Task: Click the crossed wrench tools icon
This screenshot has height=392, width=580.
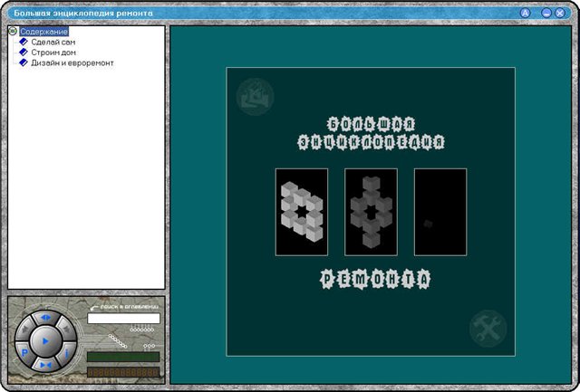Action: click(488, 328)
